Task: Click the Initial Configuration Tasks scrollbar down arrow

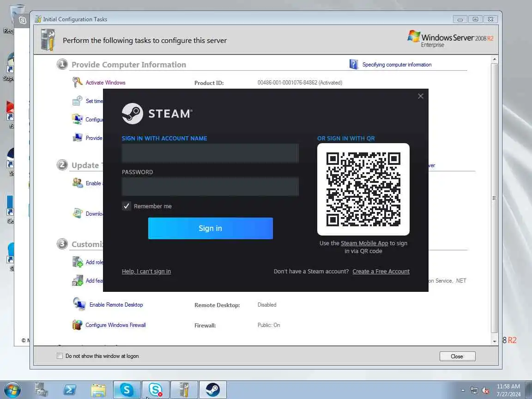Action: coord(494,341)
